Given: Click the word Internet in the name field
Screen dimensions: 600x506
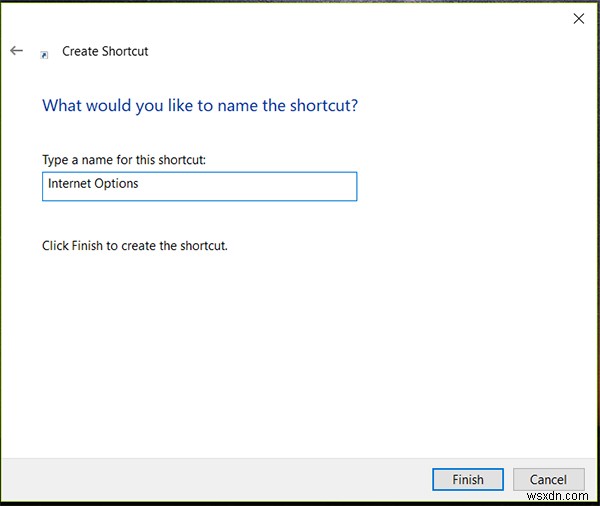Looking at the screenshot, I should tap(69, 183).
